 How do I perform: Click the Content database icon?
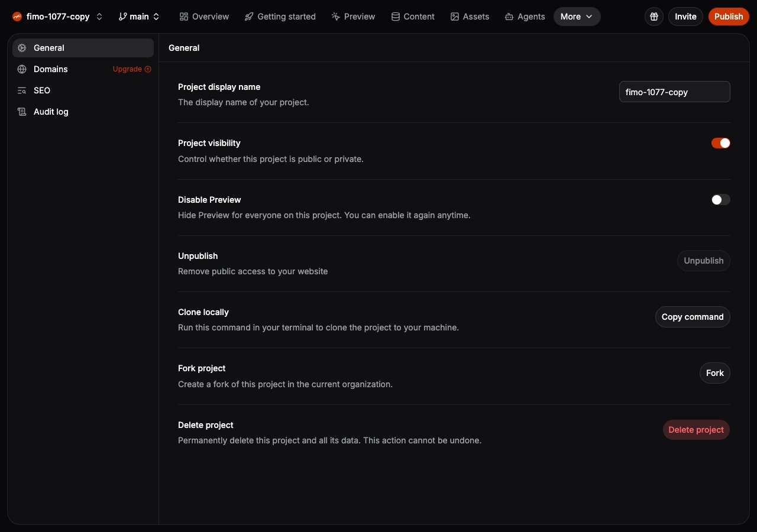coord(396,17)
